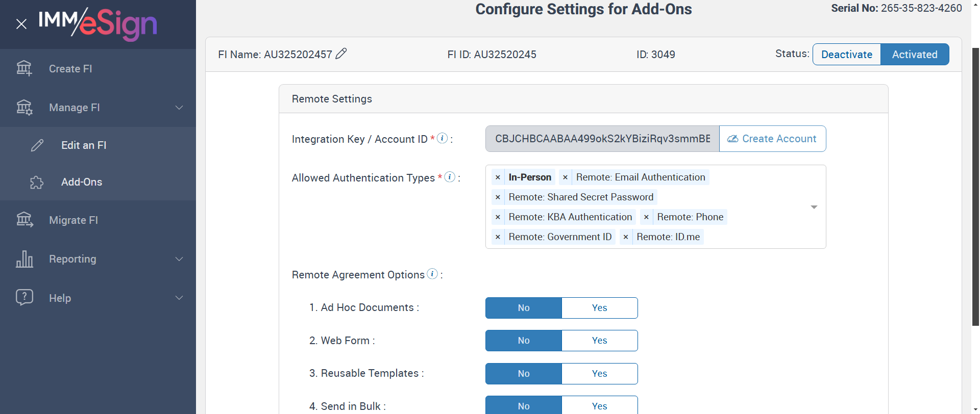Click the Create FI bank icon
Viewport: 980px width, 414px height.
(x=24, y=68)
